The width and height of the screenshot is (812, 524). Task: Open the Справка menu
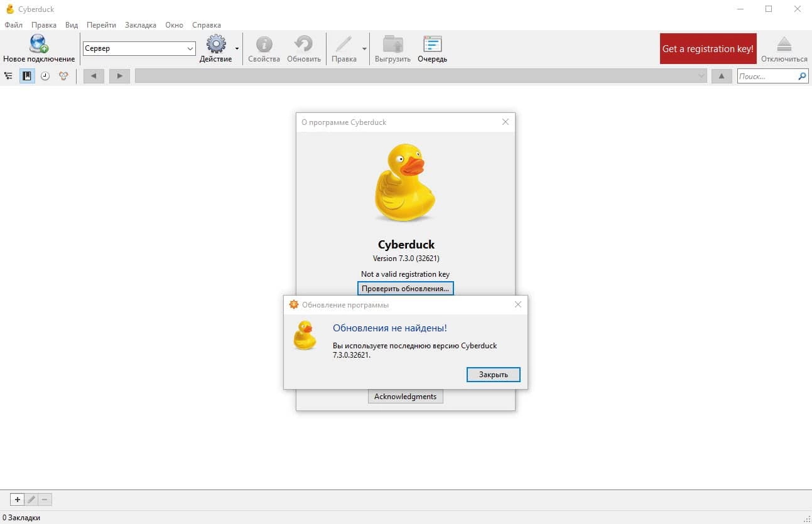(207, 25)
